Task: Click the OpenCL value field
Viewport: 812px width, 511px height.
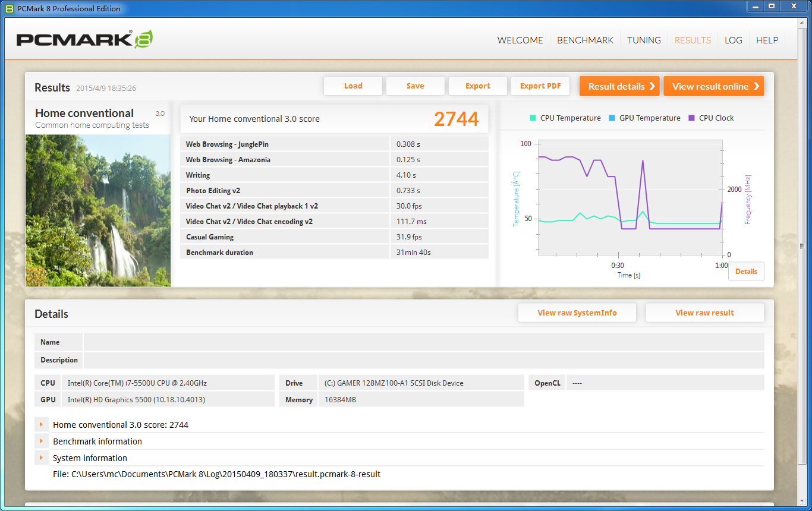Action: (665, 383)
